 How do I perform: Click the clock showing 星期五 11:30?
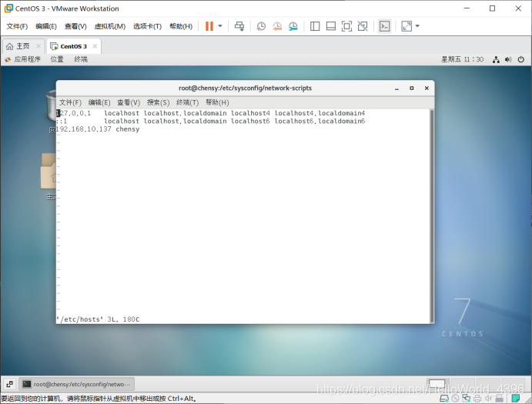click(x=463, y=59)
